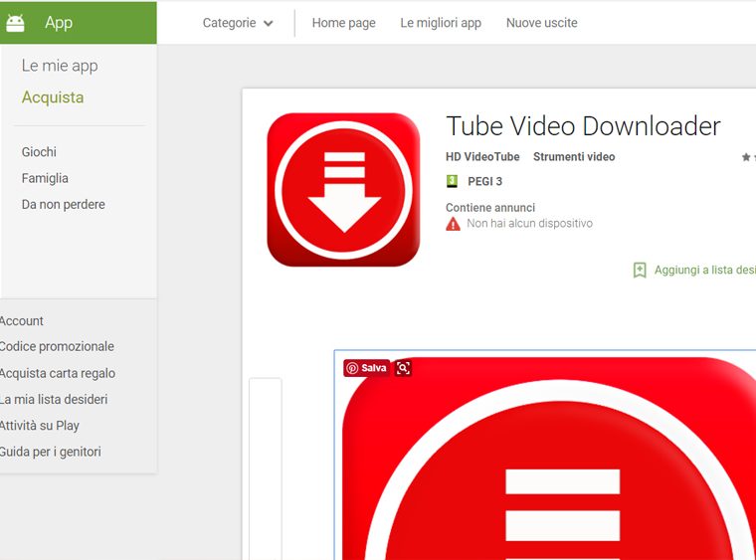Open the Strumenti video category link
This screenshot has width=756, height=560.
[574, 156]
